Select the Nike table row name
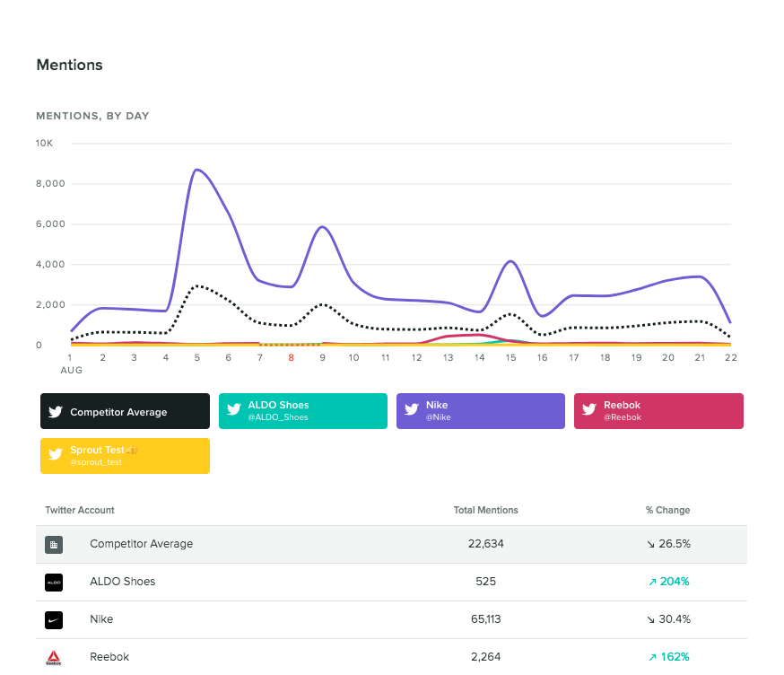The image size is (784, 675). click(101, 619)
